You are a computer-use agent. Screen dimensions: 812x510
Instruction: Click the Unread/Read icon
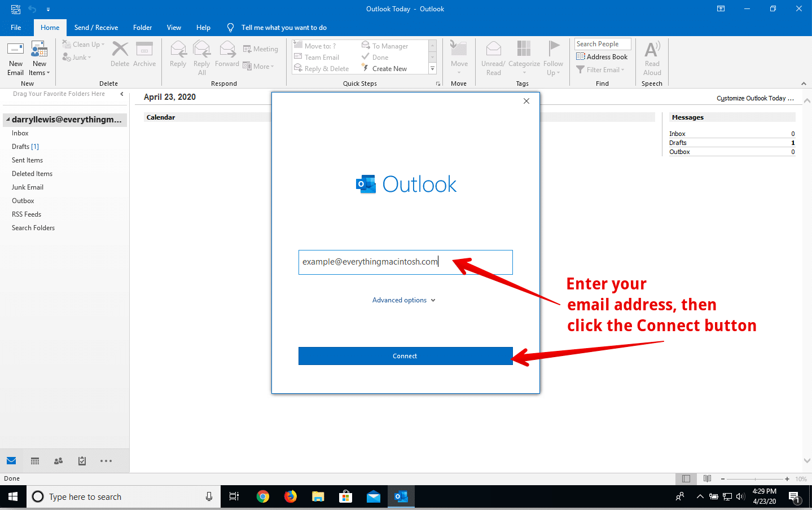click(494, 49)
